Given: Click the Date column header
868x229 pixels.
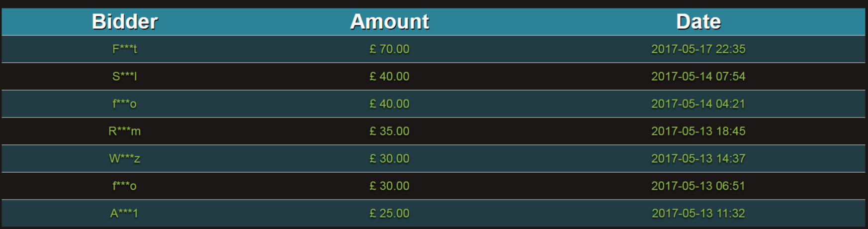Looking at the screenshot, I should 698,21.
